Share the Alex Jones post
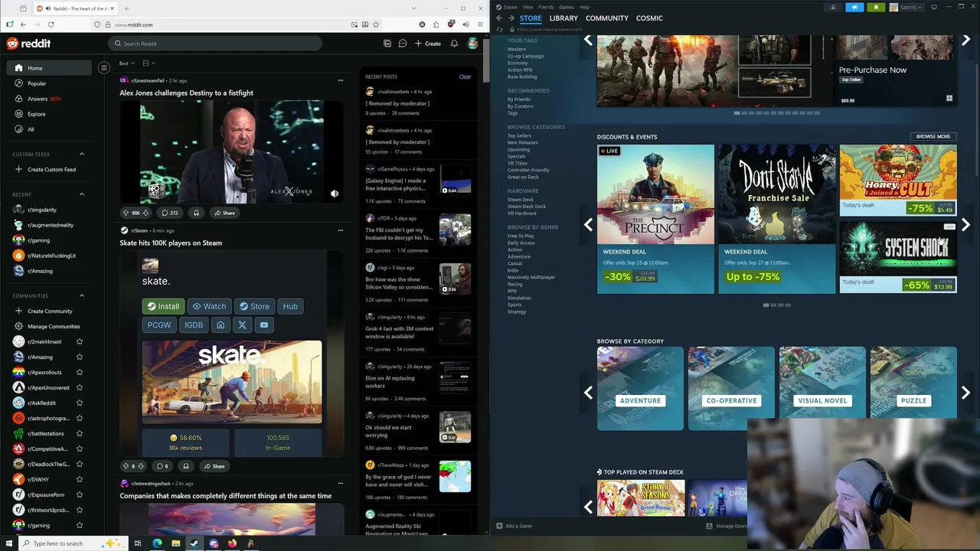The image size is (980, 551). pos(224,213)
